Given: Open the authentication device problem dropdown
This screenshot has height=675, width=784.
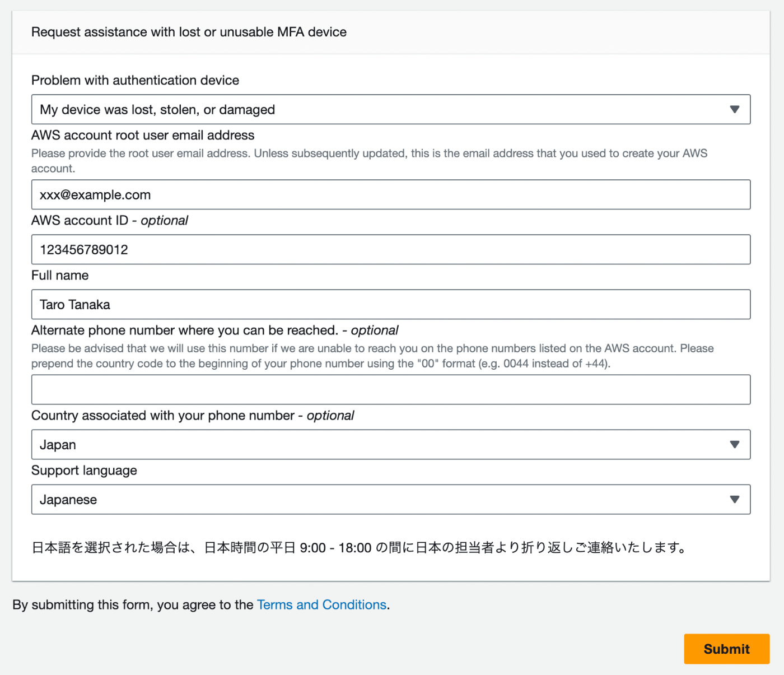Looking at the screenshot, I should pos(391,109).
